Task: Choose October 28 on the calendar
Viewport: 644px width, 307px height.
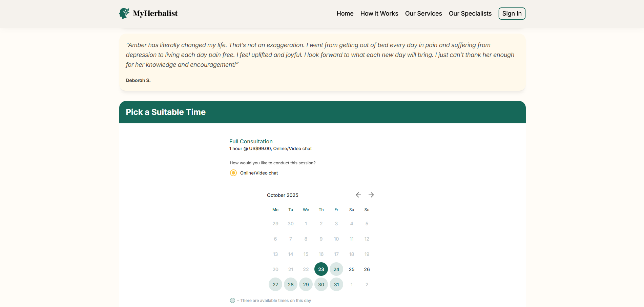Action: [291, 285]
